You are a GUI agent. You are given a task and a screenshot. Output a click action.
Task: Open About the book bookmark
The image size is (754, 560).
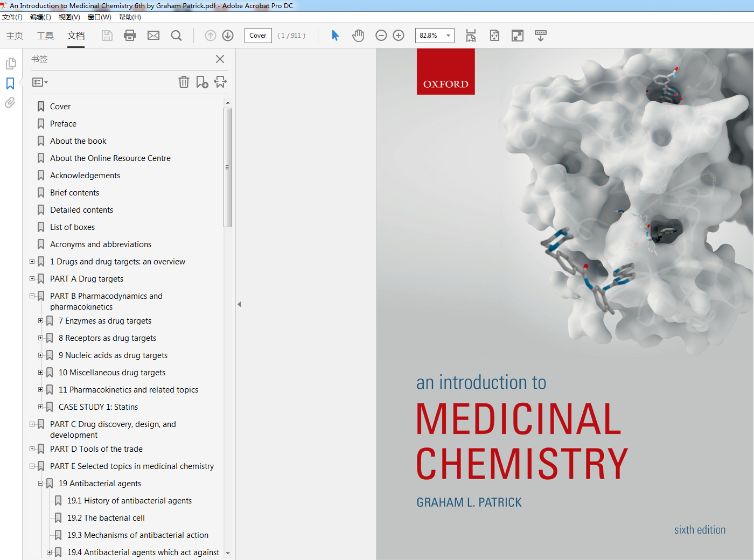point(78,141)
